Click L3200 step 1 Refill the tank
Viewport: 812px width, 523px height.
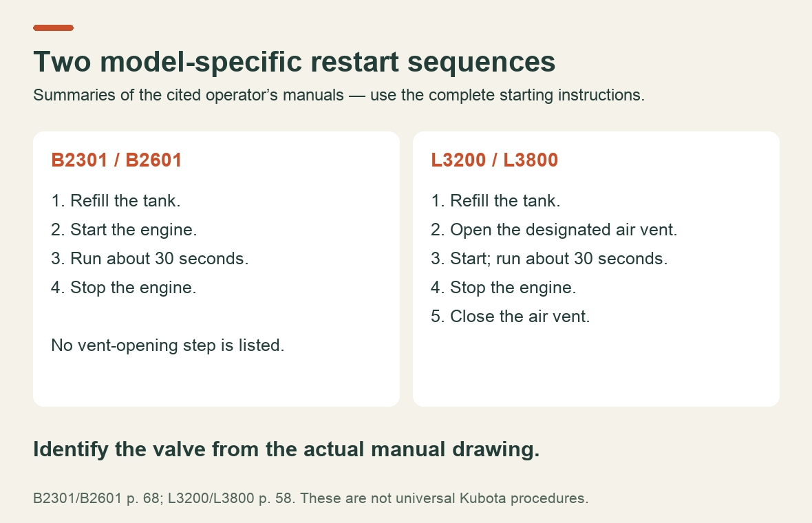(x=495, y=201)
